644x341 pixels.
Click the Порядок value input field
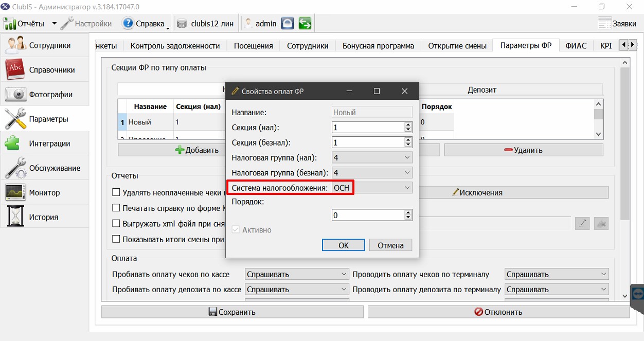click(368, 216)
